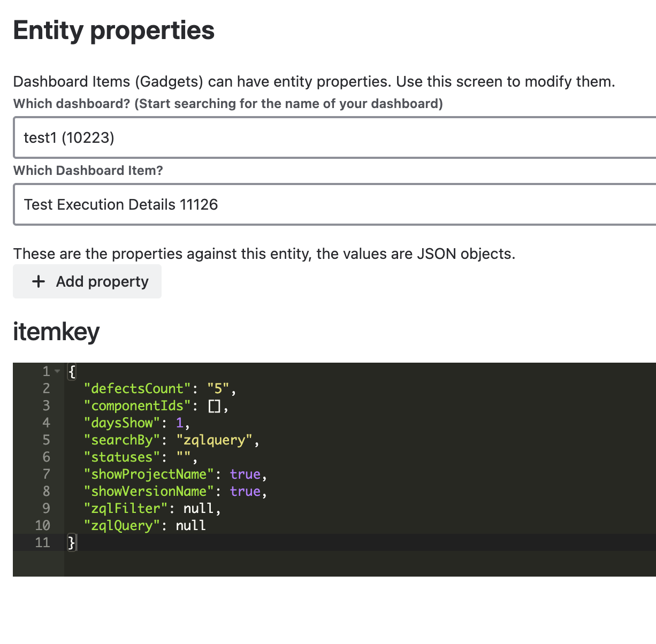Click line number 2 in the editor gutter
Screen dimensions: 656x644
pyautogui.click(x=46, y=388)
